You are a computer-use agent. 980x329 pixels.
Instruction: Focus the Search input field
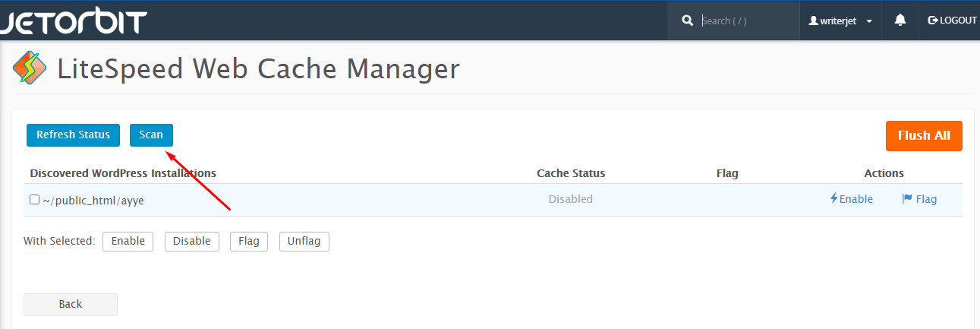748,21
